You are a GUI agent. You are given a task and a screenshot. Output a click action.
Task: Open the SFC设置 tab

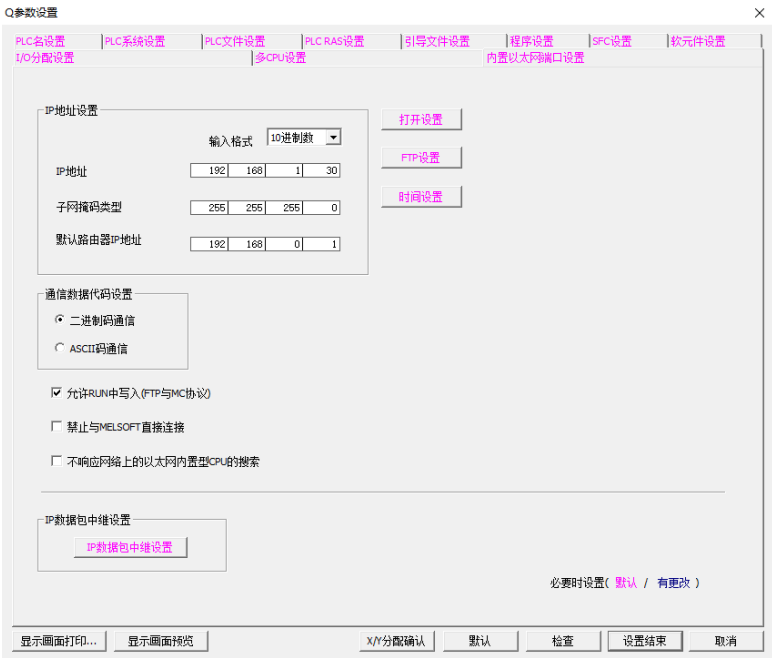coord(612,42)
